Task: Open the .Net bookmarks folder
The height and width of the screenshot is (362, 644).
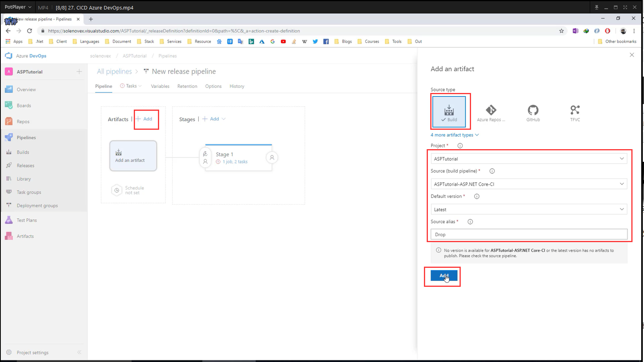Action: pos(36,42)
